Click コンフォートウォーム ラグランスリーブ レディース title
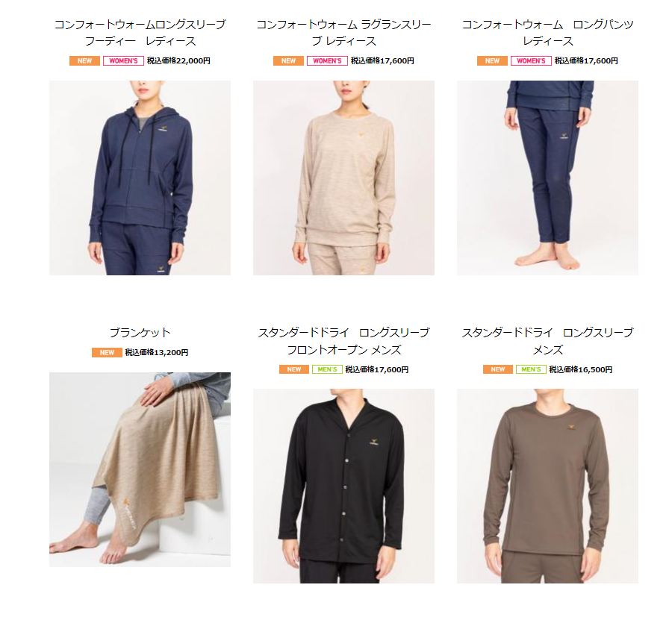Screen dimensions: 672x626 point(343,33)
